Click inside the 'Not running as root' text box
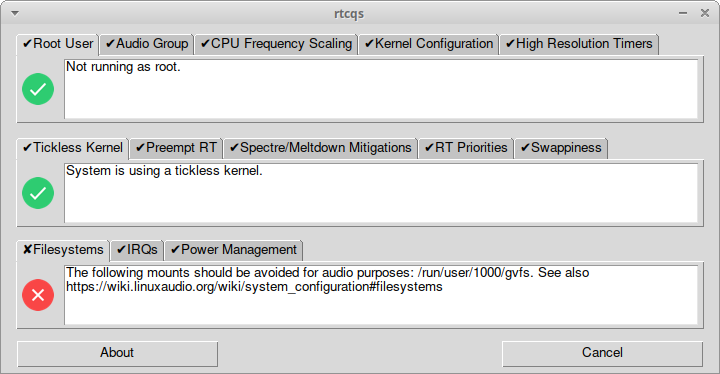 (x=381, y=89)
